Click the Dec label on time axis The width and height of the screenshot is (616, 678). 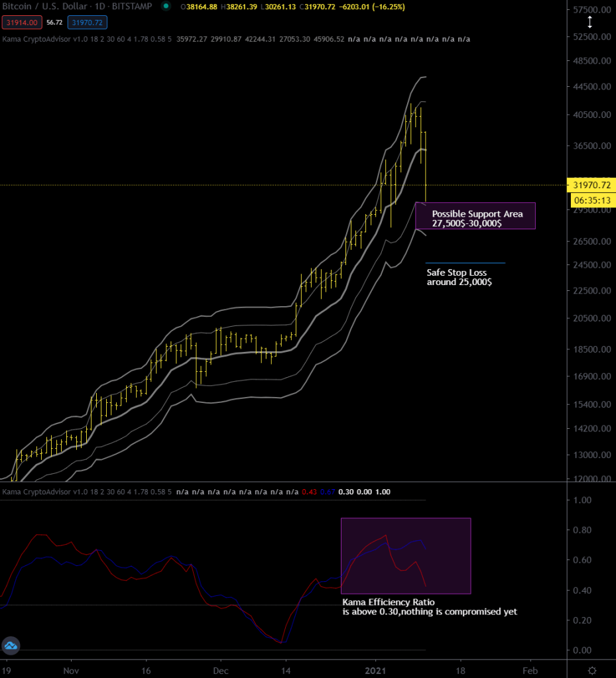(221, 669)
